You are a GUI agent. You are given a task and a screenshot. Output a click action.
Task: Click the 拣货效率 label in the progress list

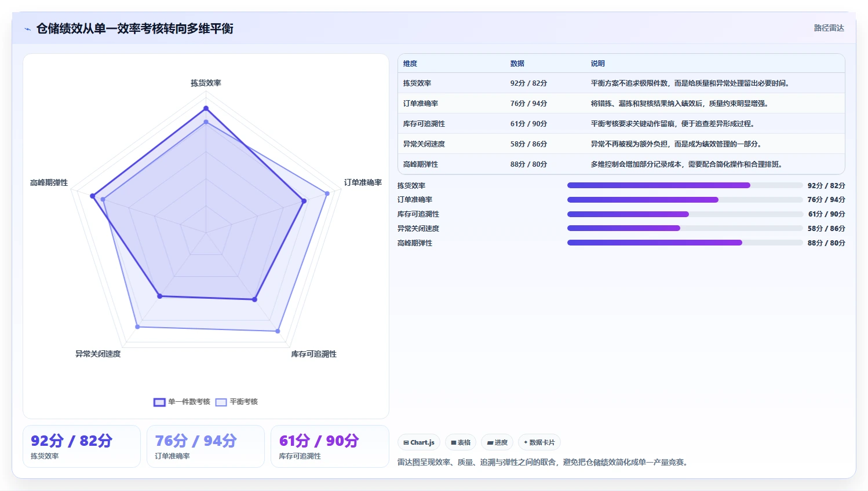411,186
